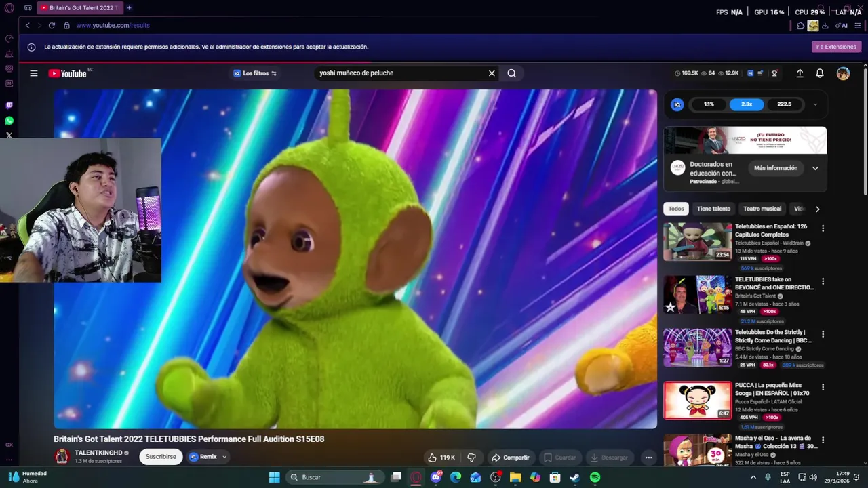Subscribe to TALENTKINGHD with Suscribirse

click(161, 457)
